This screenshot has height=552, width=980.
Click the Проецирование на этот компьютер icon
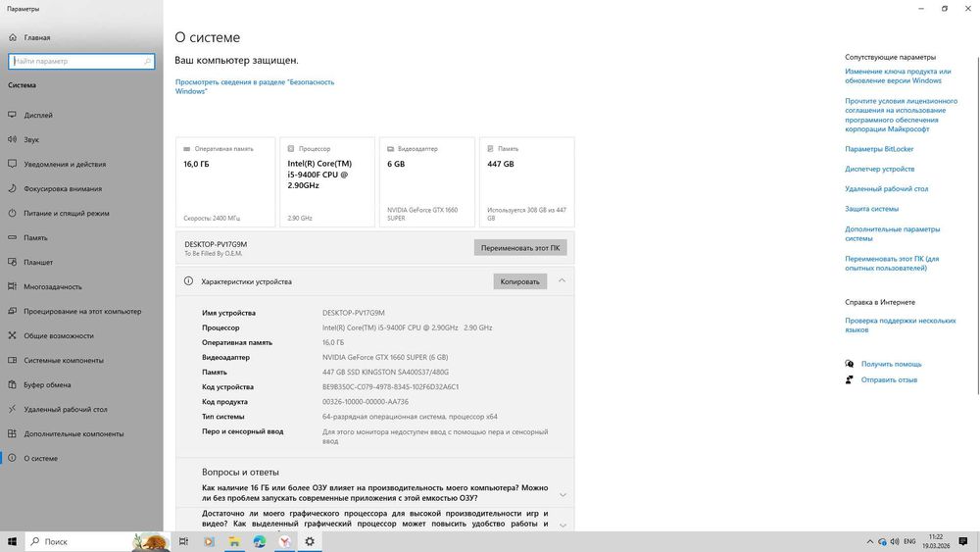tap(12, 311)
